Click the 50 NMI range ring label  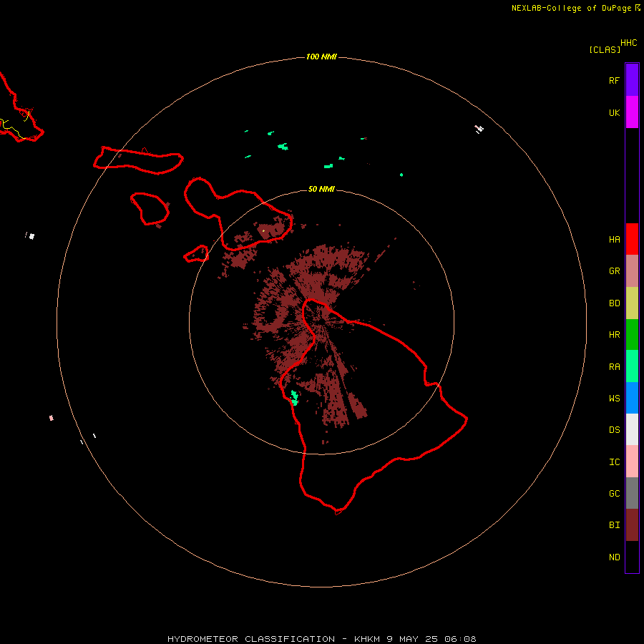click(x=321, y=189)
